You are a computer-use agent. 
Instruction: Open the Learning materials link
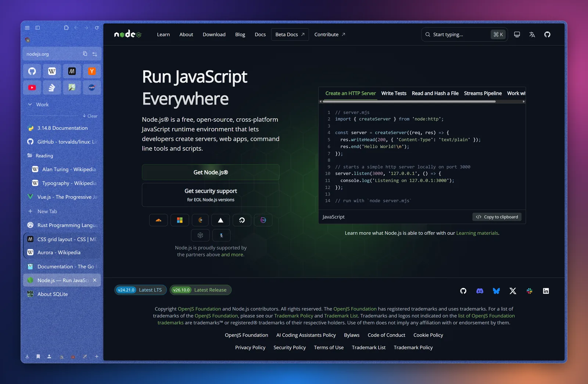pos(477,233)
